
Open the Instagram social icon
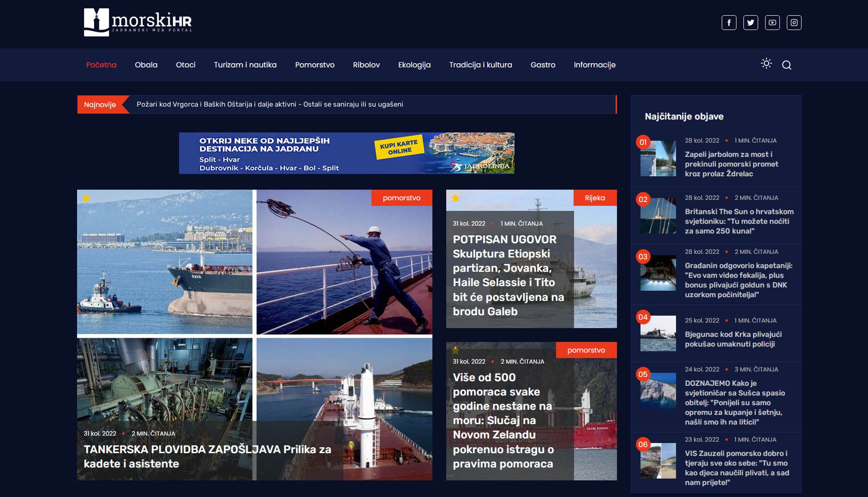point(794,23)
